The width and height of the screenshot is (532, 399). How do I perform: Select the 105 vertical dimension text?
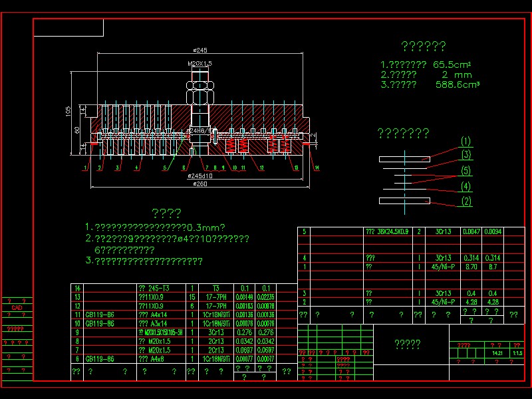pyautogui.click(x=68, y=111)
